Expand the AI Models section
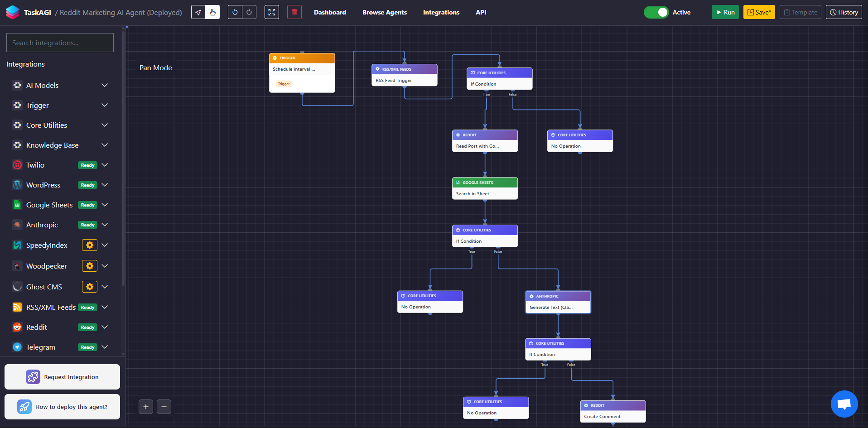 pos(105,85)
